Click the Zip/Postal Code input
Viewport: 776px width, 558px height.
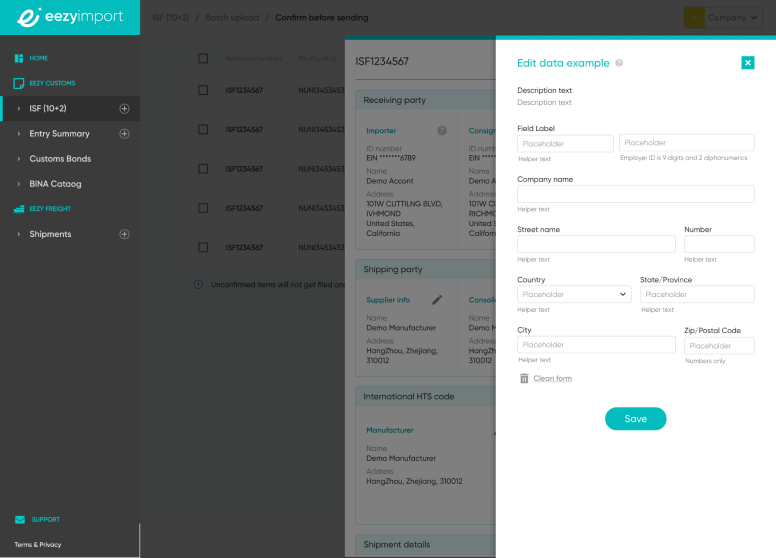pyautogui.click(x=719, y=346)
